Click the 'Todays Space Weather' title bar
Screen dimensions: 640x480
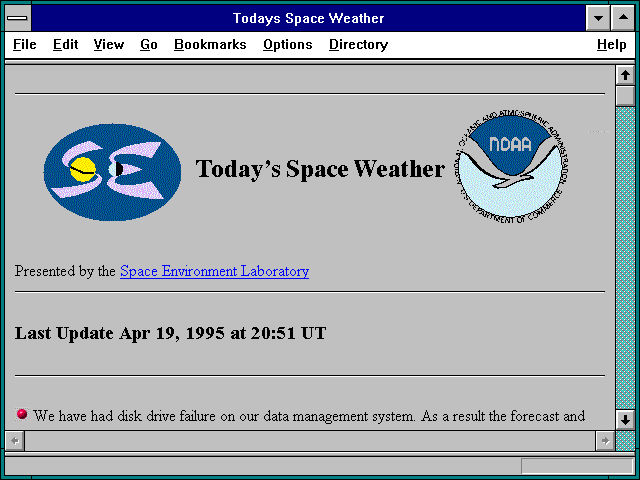308,18
